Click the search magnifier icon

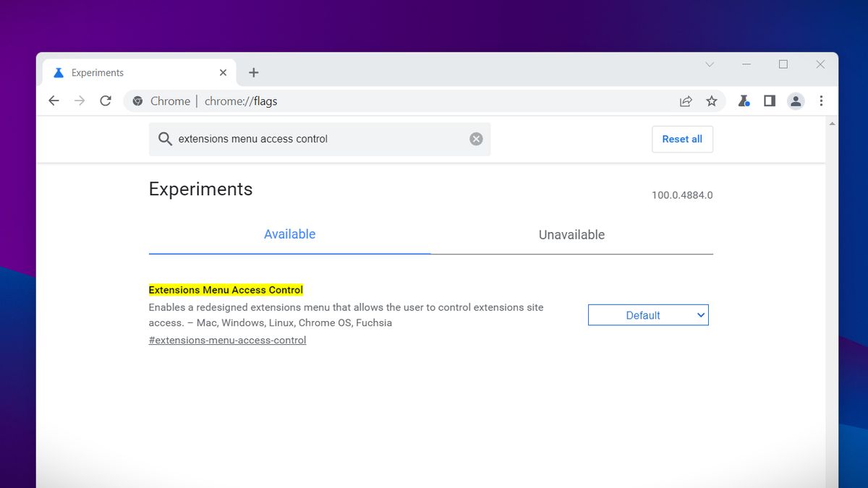click(165, 139)
